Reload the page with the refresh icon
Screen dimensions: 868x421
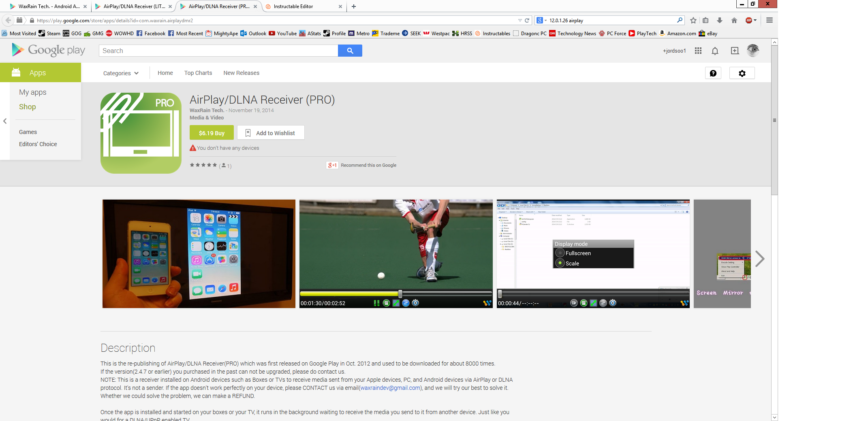(527, 20)
